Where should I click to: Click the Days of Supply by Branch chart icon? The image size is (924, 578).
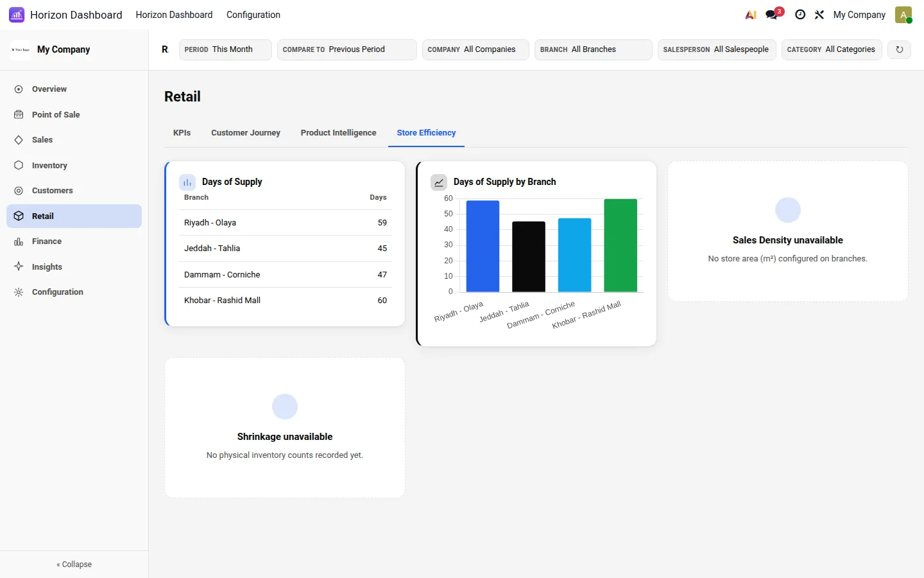[x=439, y=182]
